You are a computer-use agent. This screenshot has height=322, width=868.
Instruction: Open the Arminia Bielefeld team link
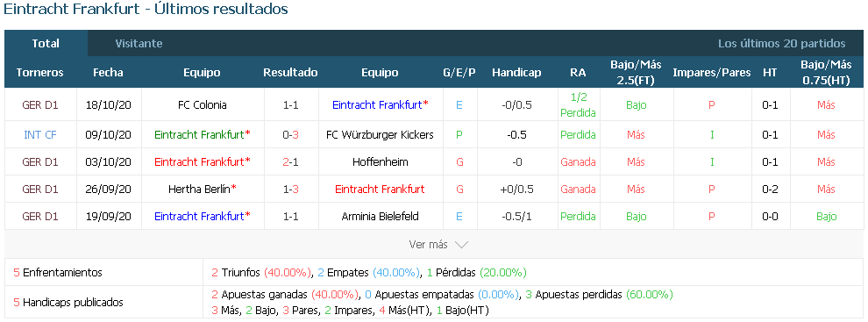click(x=380, y=216)
